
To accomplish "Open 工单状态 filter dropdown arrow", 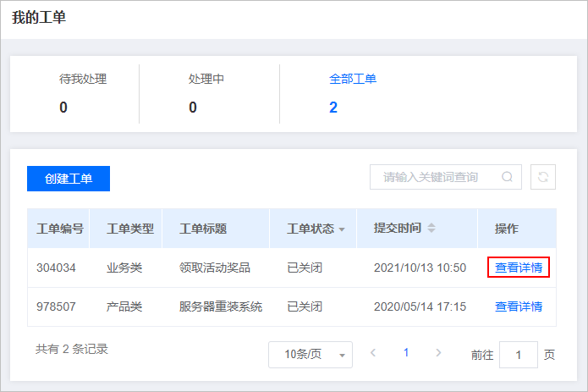I will click(342, 229).
